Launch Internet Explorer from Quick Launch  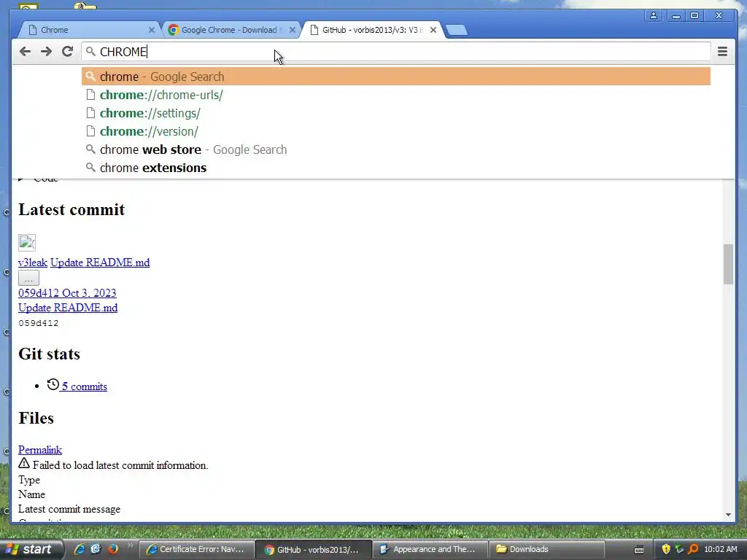pos(80,549)
